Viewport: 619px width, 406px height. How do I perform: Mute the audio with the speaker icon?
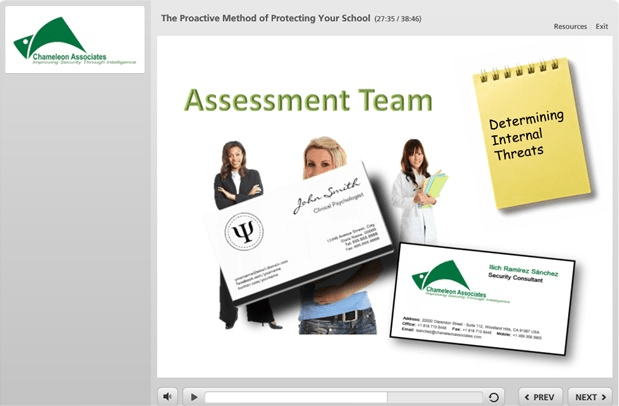pyautogui.click(x=168, y=397)
